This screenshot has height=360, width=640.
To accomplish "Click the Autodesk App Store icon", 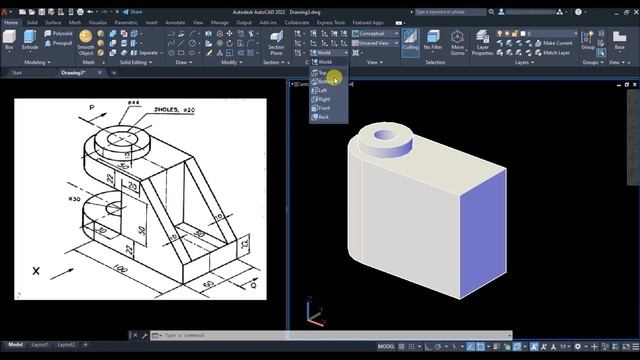I will [x=560, y=12].
